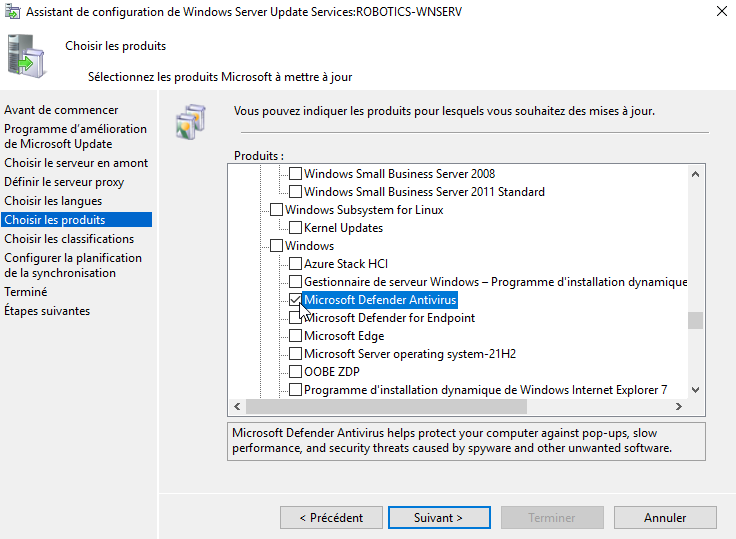736x539 pixels.
Task: Check Gestionnaire de serveur Windows checkbox
Action: coord(295,282)
